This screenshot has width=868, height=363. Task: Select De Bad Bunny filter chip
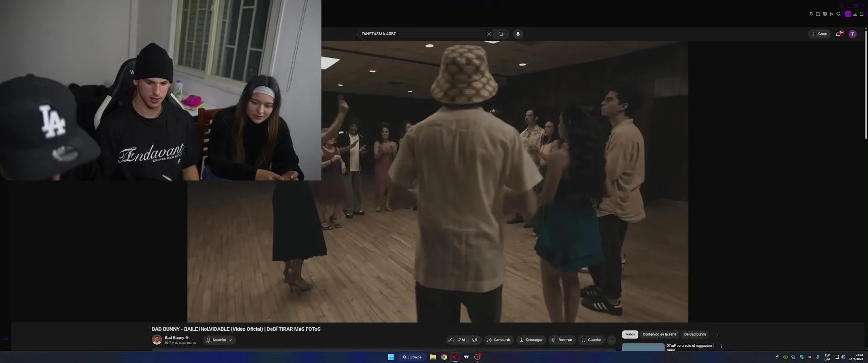(x=695, y=334)
